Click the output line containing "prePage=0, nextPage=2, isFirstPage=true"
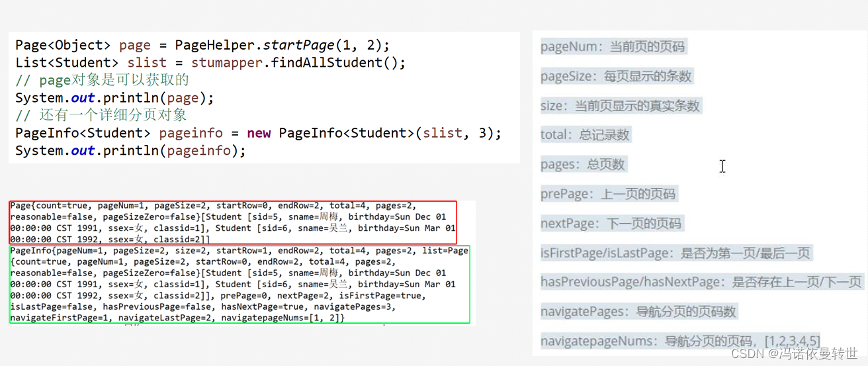Screen dimensions: 868x366 [218, 296]
